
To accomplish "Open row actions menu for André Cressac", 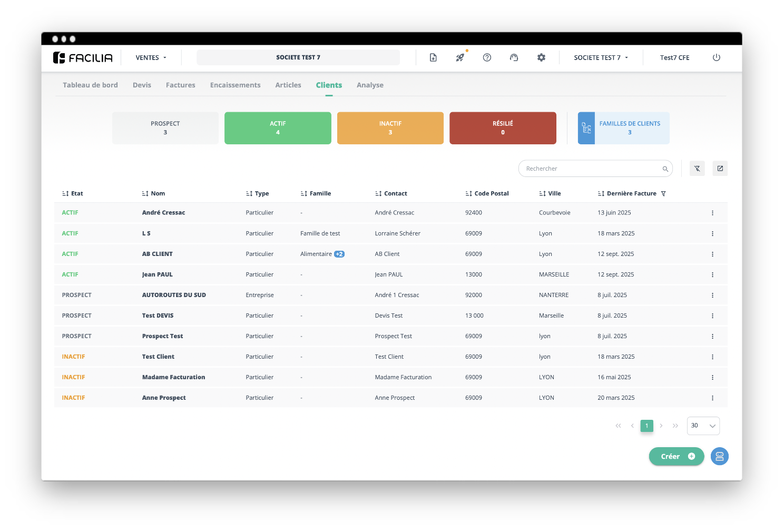I will pyautogui.click(x=712, y=213).
